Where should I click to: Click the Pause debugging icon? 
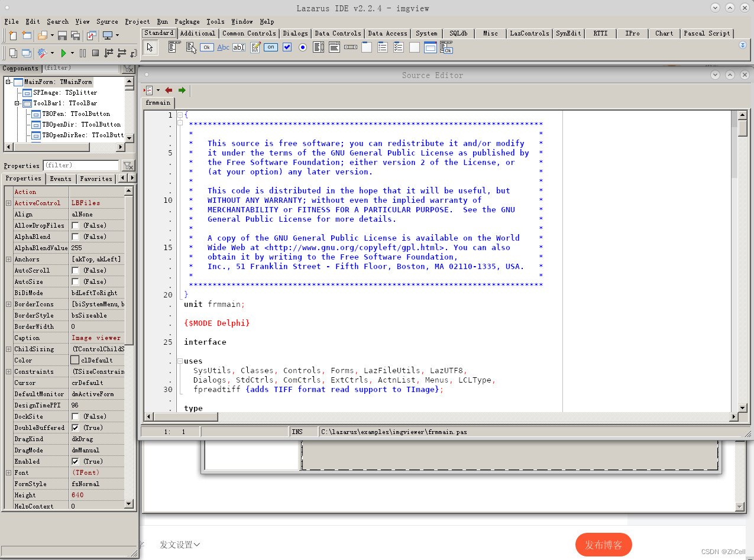click(83, 53)
